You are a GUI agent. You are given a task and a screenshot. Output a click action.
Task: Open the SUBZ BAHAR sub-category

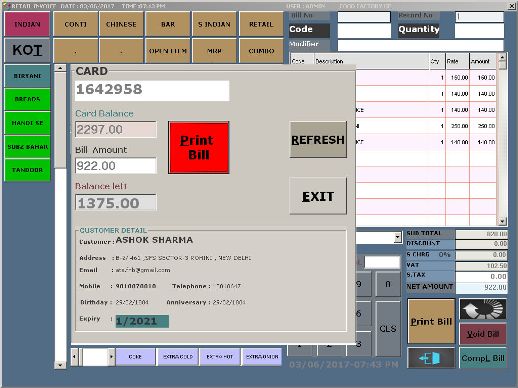(27, 147)
